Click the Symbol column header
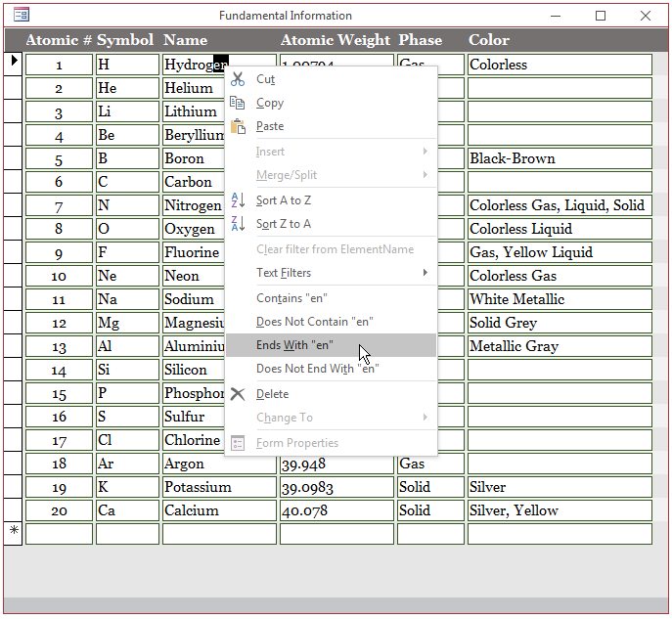This screenshot has width=672, height=619. click(x=124, y=40)
